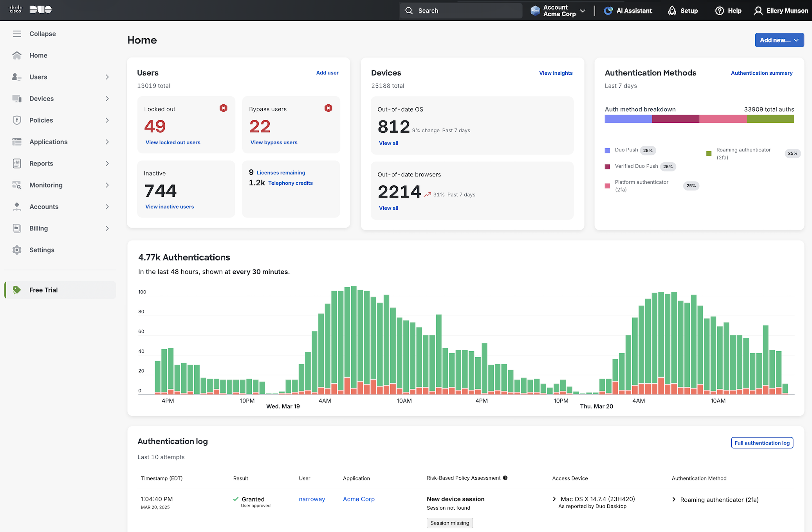Click the Policies shield icon
The width and height of the screenshot is (812, 532).
pyautogui.click(x=17, y=120)
